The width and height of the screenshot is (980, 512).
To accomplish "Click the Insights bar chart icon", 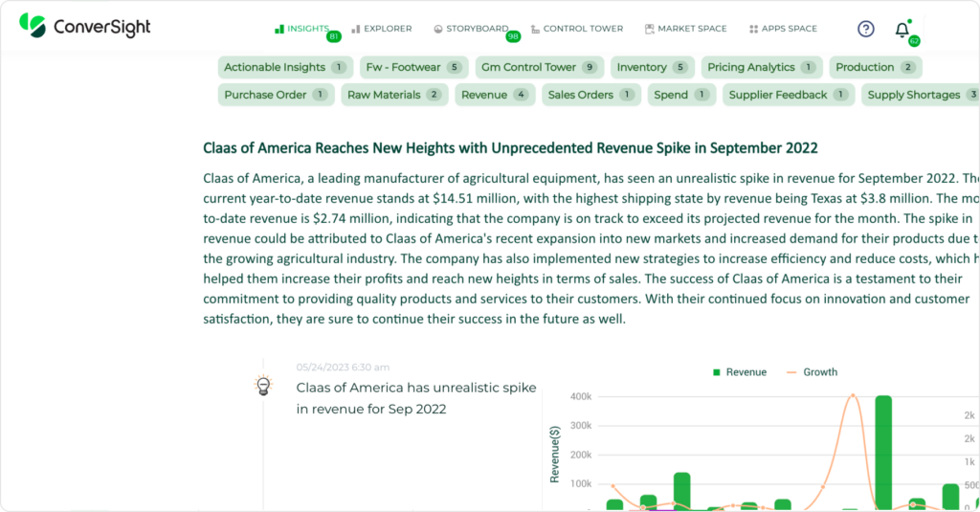I will pyautogui.click(x=279, y=29).
